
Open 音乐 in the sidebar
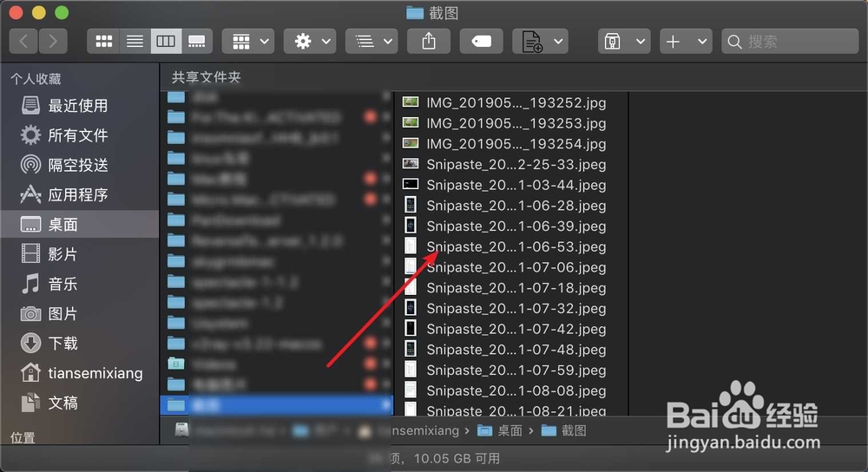80,284
